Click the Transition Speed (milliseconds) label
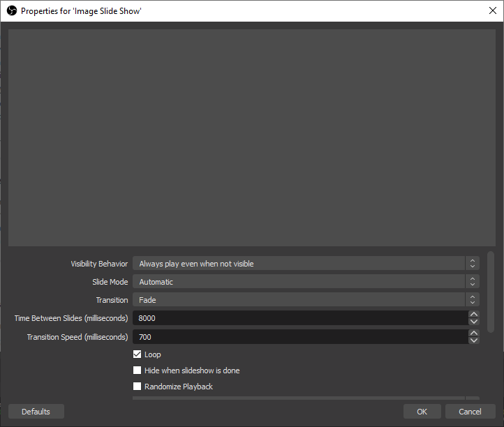Screen dimensions: 504x427 point(77,337)
